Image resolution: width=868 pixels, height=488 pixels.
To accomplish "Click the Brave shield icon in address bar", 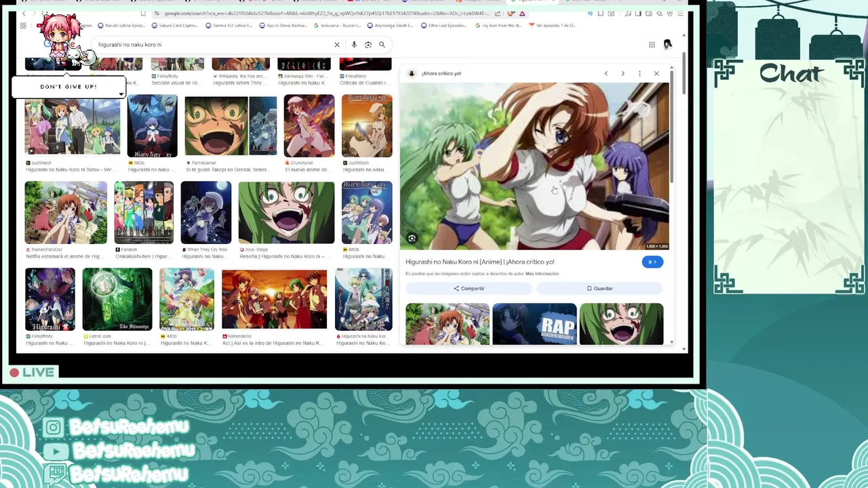I will [512, 14].
